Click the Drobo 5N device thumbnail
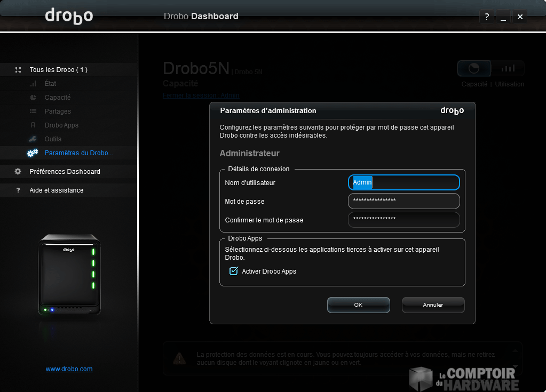Image resolution: width=546 pixels, height=392 pixels. coord(69,275)
